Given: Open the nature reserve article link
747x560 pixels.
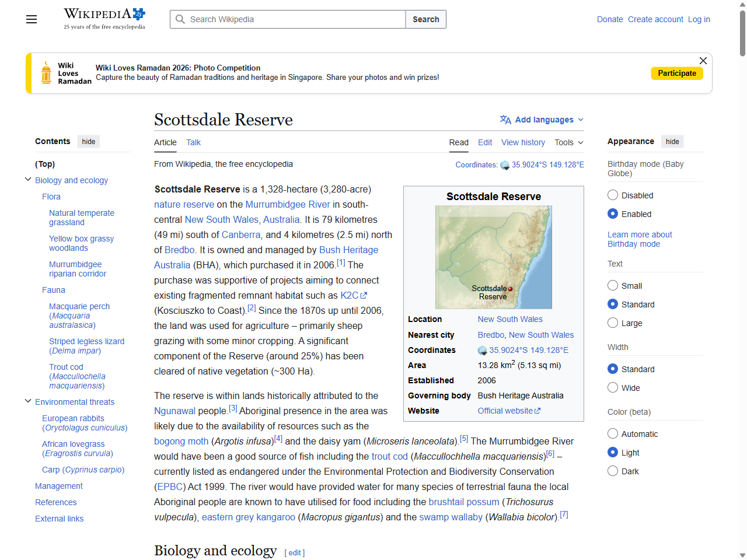Looking at the screenshot, I should pyautogui.click(x=184, y=204).
